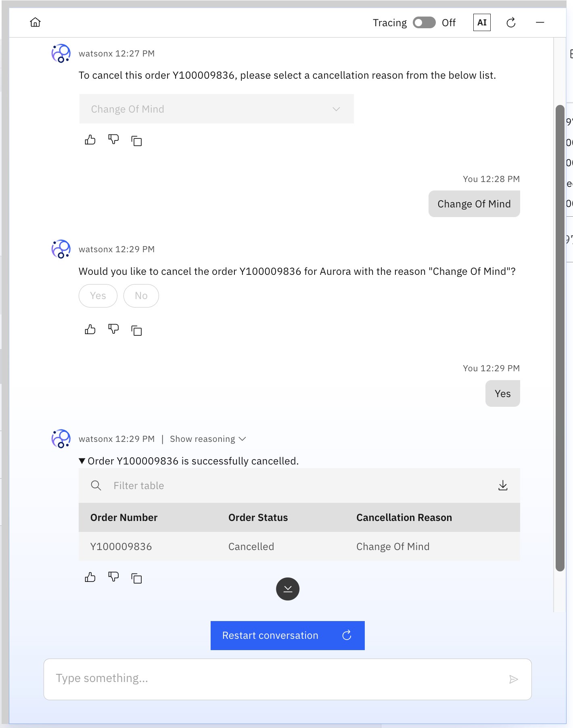Select the Cancelled status cell

(251, 547)
